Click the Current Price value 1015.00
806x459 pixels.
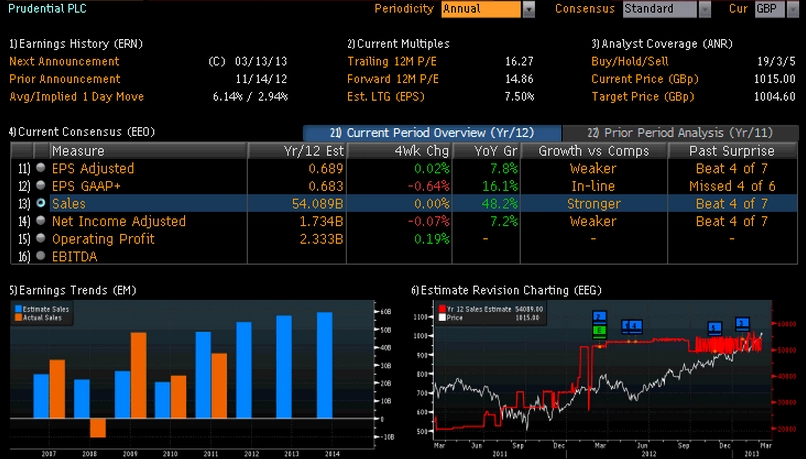[x=775, y=79]
